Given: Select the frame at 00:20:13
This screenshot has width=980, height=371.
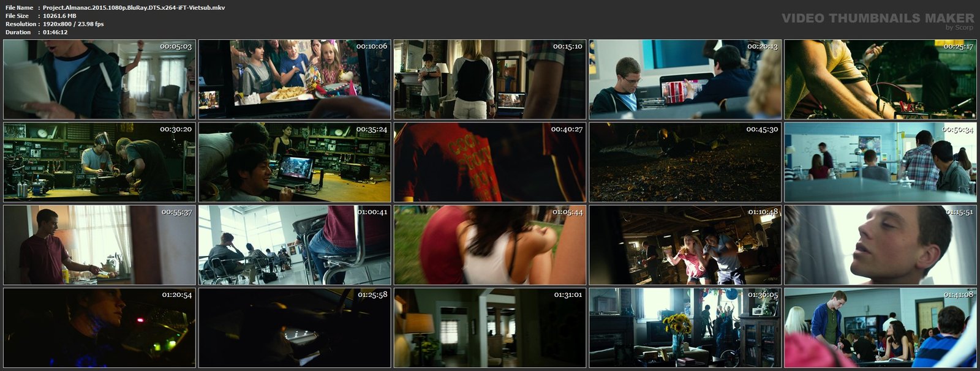Looking at the screenshot, I should [x=685, y=80].
